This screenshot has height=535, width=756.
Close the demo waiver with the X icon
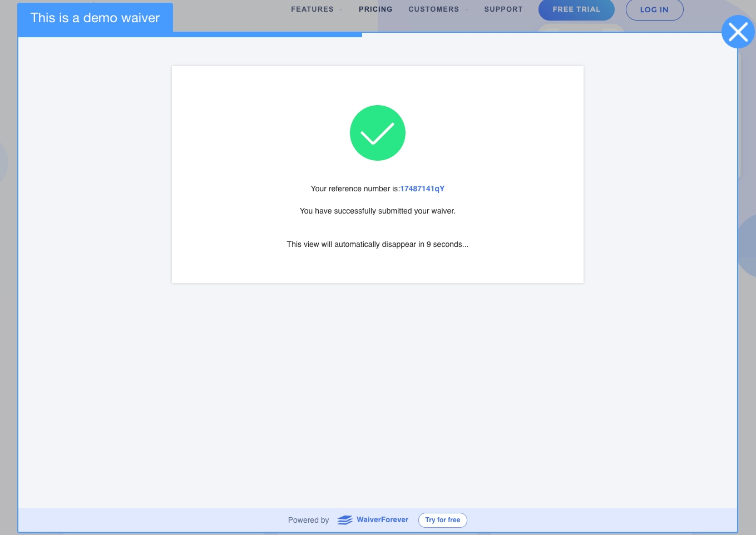[x=738, y=32]
